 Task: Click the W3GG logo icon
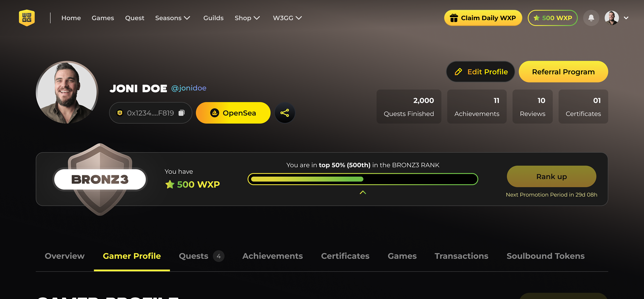click(27, 18)
